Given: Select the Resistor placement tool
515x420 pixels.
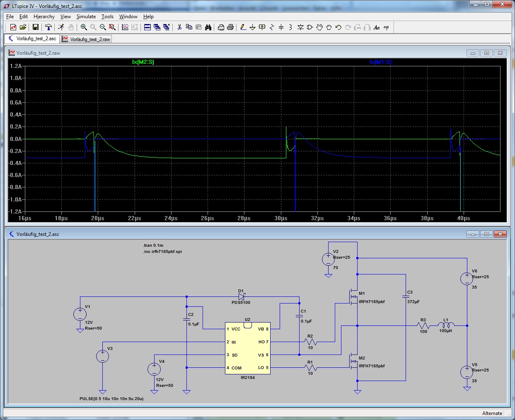Looking at the screenshot, I should [x=272, y=27].
